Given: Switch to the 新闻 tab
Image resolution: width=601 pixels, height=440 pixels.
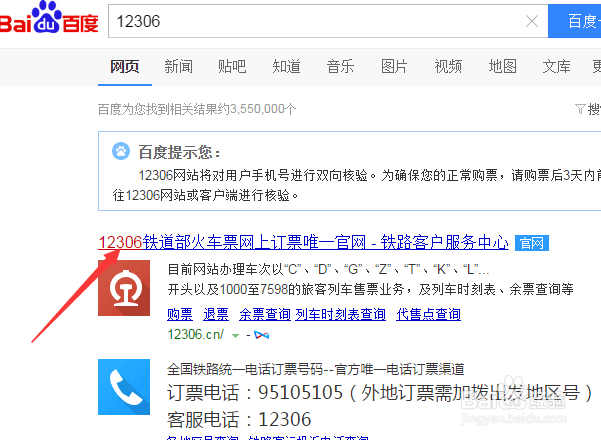Looking at the screenshot, I should click(x=178, y=67).
